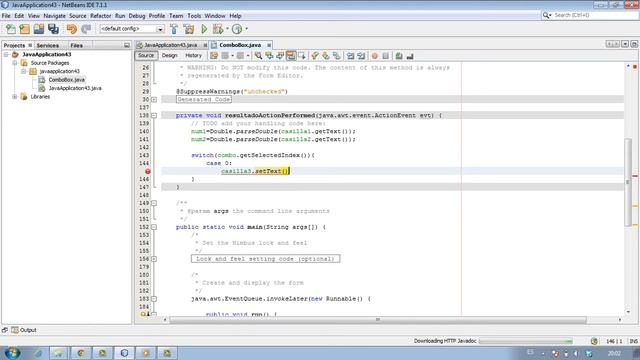Image resolution: width=640 pixels, height=360 pixels.
Task: Click the editor vertical scrollbar
Action: coord(628,182)
